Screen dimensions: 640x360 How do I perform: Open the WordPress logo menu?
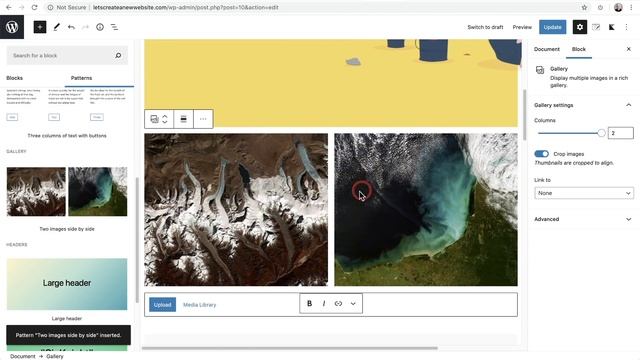[12, 27]
